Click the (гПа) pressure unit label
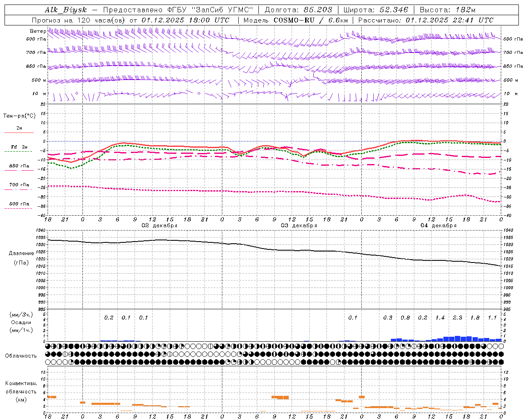 21,263
